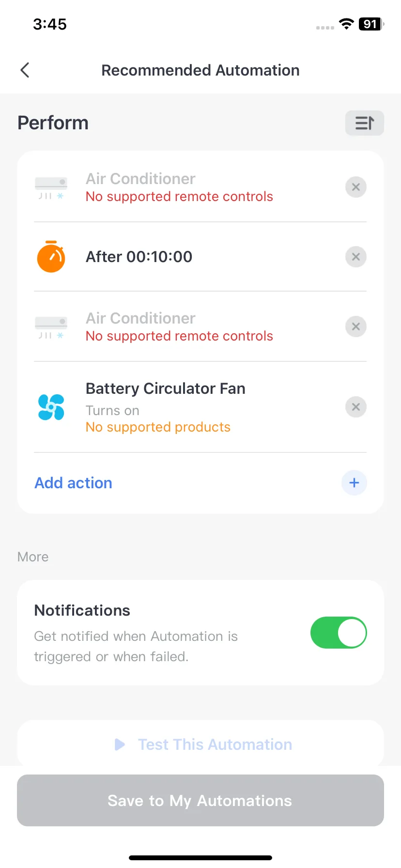
Task: Remove the first Air Conditioner action
Action: 356,187
